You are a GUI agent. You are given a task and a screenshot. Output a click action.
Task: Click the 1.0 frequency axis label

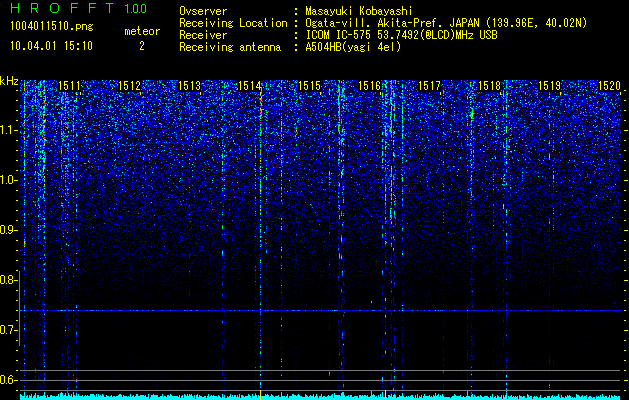(9, 181)
